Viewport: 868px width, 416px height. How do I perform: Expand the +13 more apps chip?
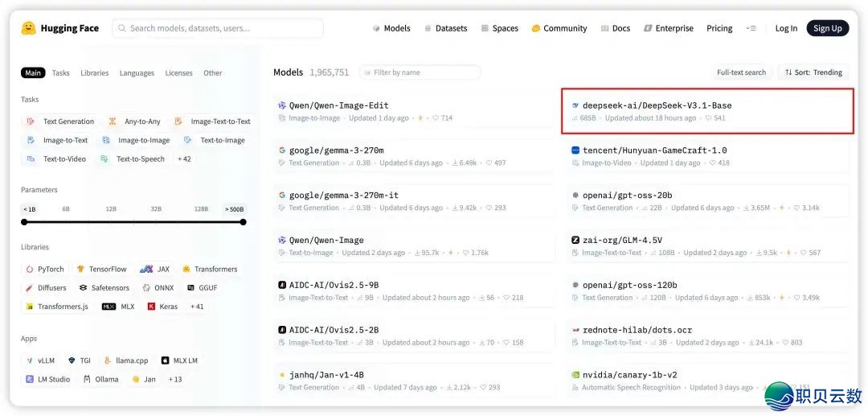click(x=175, y=380)
